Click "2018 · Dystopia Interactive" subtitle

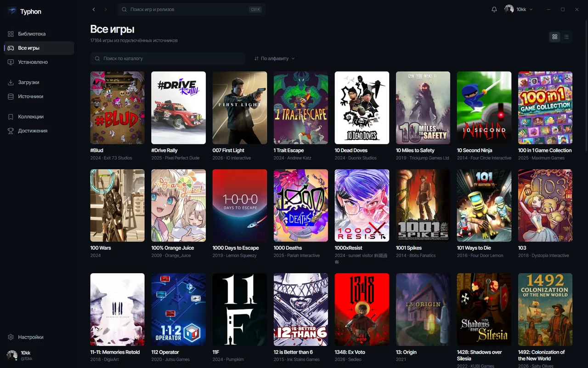(543, 256)
